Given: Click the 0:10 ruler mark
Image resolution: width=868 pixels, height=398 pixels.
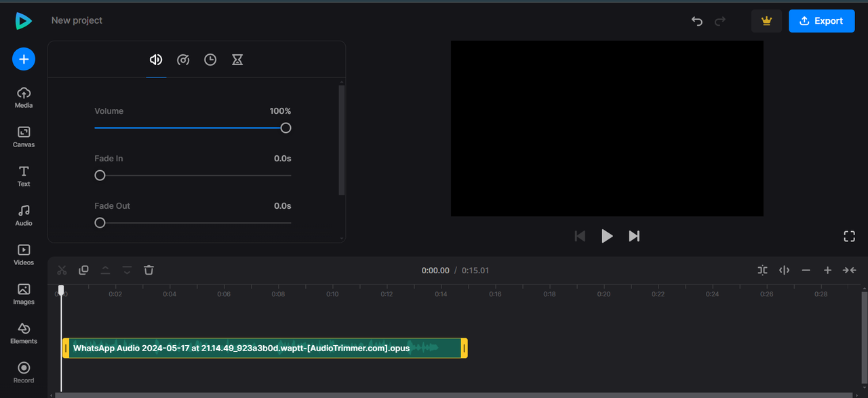Looking at the screenshot, I should (332, 294).
